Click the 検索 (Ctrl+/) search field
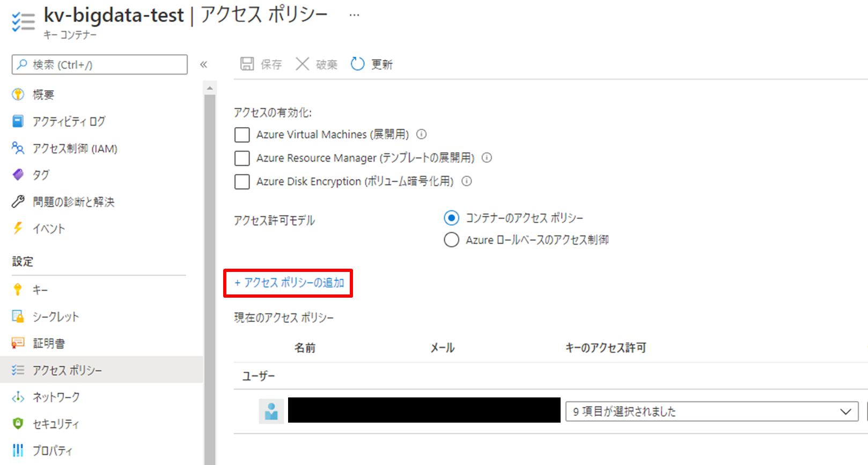The height and width of the screenshot is (465, 868). 100,64
